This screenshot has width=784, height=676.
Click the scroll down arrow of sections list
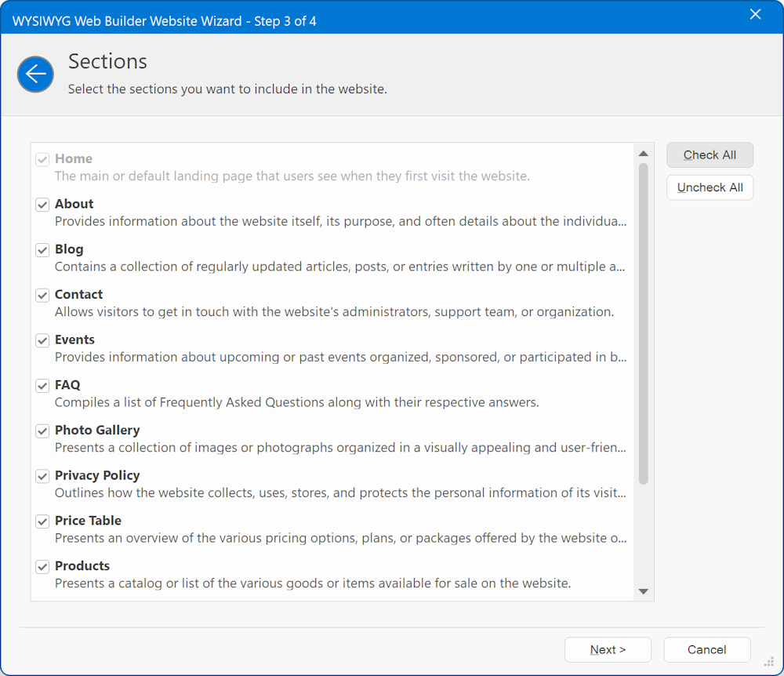[643, 591]
